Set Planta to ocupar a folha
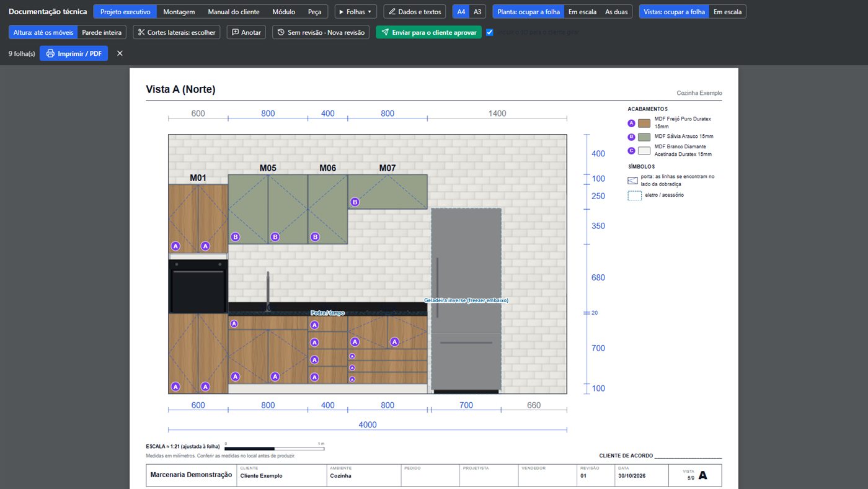The height and width of the screenshot is (489, 868). coord(528,12)
